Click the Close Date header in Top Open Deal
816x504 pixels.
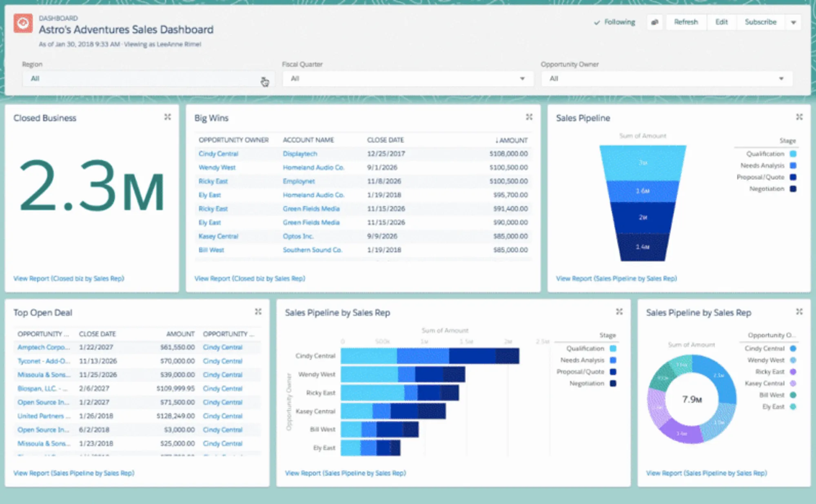[97, 334]
